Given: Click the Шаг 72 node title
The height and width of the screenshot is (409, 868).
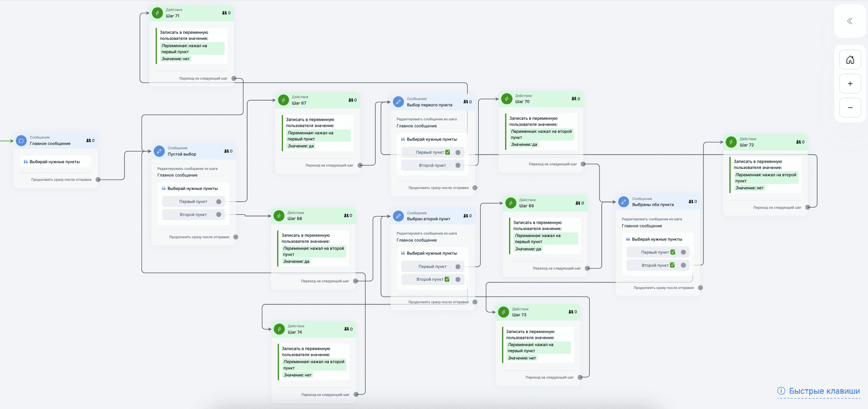Looking at the screenshot, I should (x=746, y=145).
